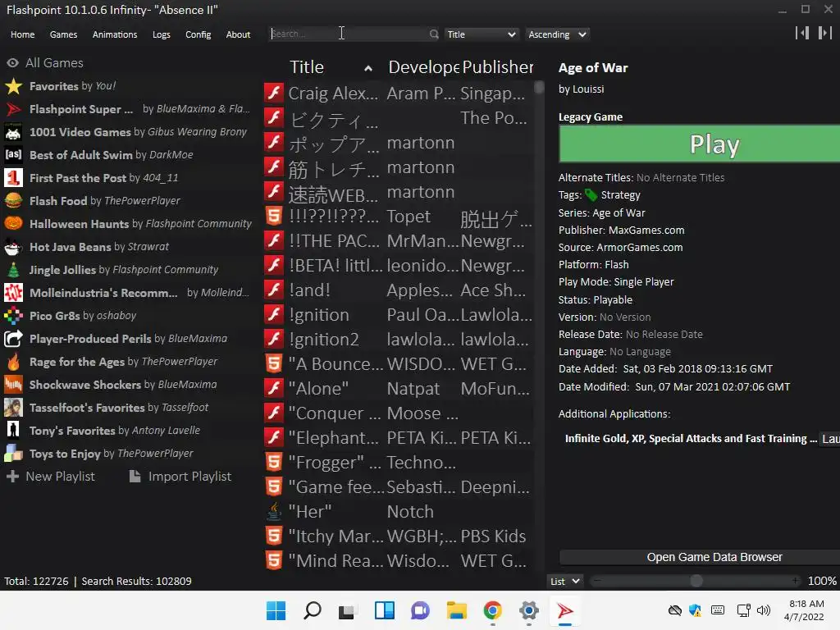Open the Flashpoint Super playlist arrow icon
840x630 pixels.
(13, 109)
